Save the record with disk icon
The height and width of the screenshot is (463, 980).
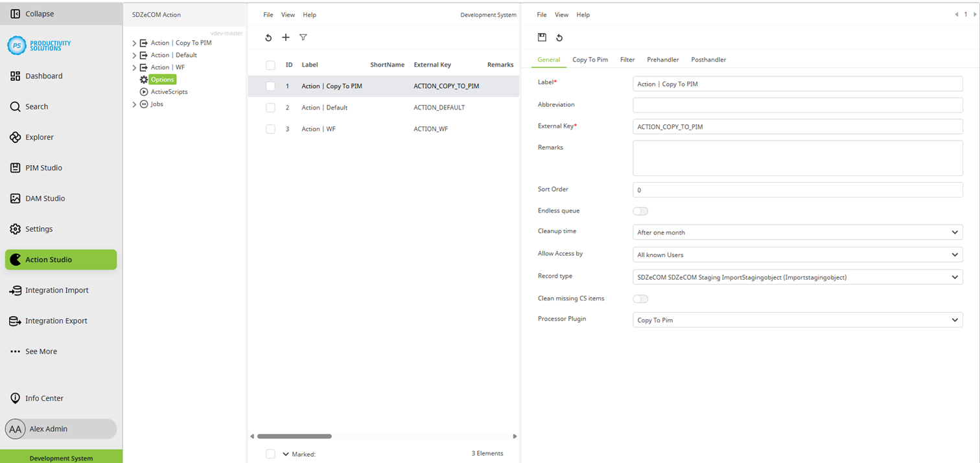click(x=542, y=38)
